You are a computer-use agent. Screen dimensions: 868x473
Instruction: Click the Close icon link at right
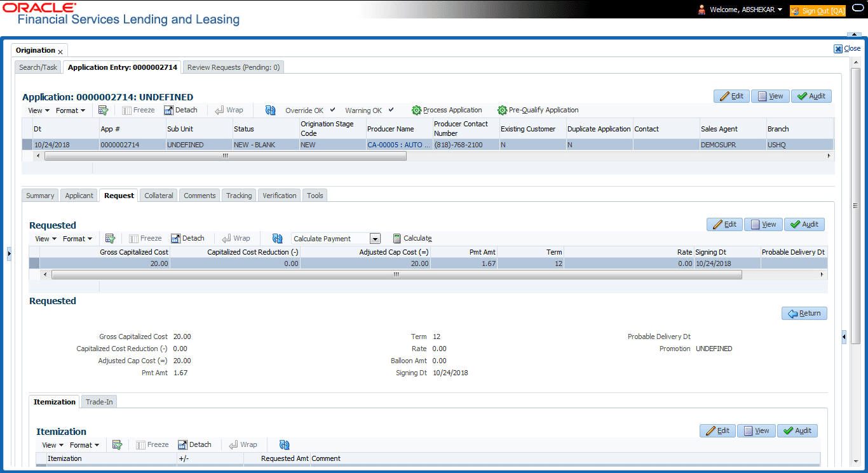coord(847,48)
